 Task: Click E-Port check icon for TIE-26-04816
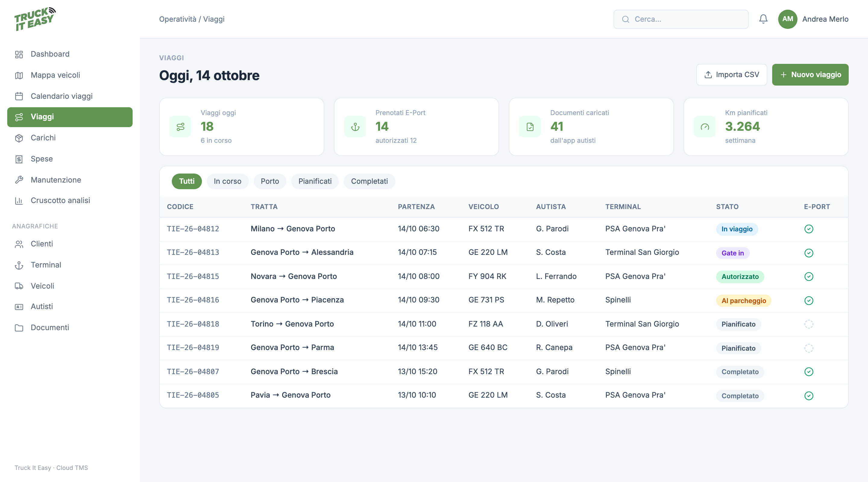pyautogui.click(x=809, y=300)
